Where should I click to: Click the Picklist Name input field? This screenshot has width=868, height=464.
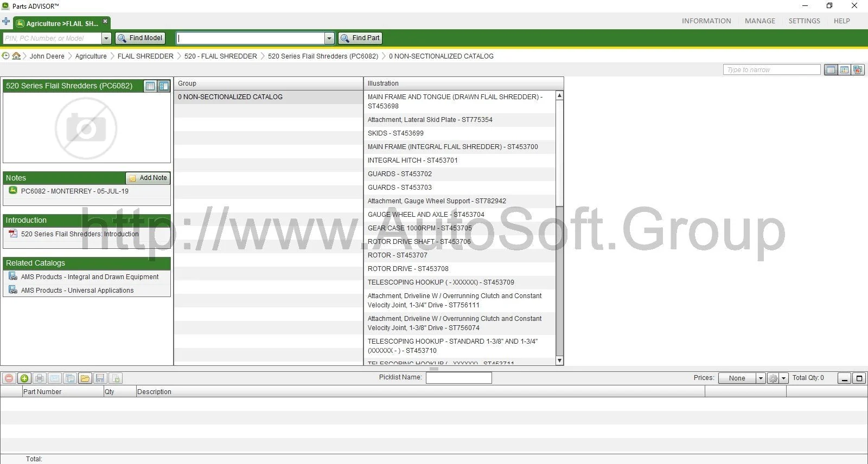[458, 378]
